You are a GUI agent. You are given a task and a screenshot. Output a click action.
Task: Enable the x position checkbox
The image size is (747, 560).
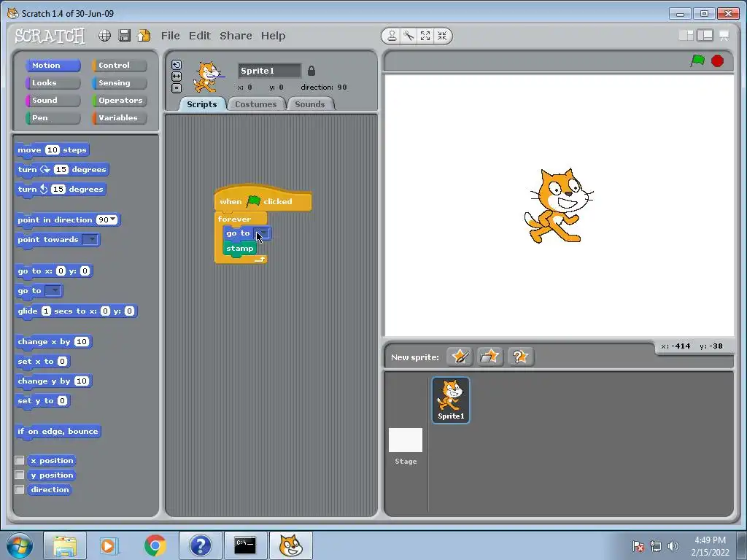tap(20, 461)
